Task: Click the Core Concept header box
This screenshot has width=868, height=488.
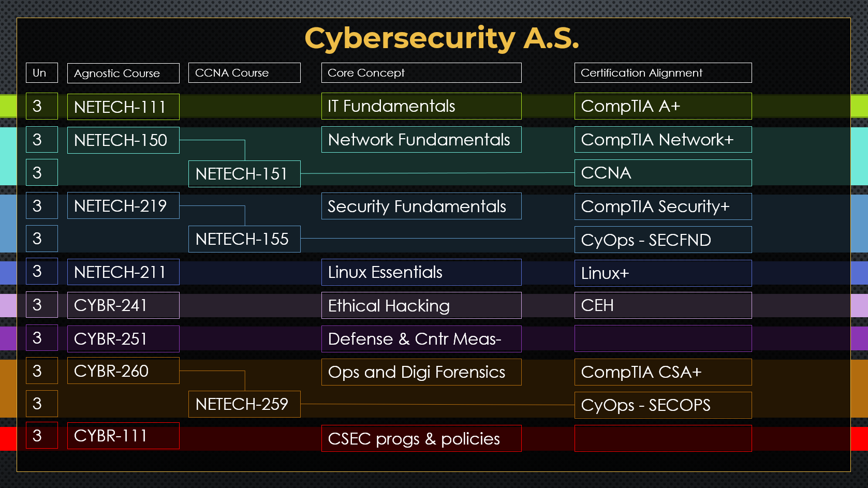Action: (421, 73)
